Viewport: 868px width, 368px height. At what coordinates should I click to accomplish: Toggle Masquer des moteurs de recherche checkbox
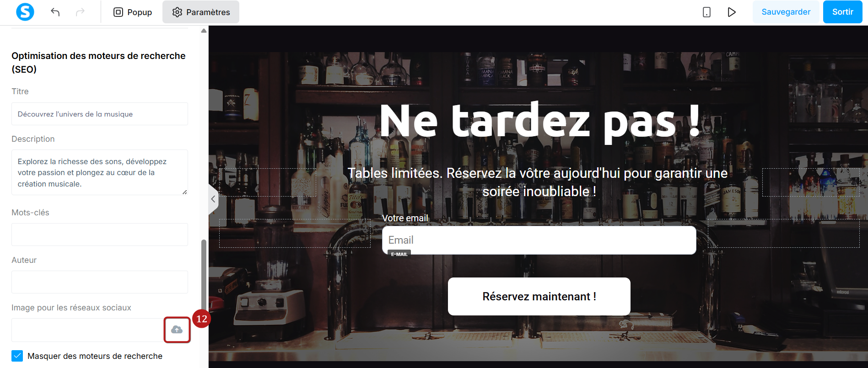pos(17,356)
